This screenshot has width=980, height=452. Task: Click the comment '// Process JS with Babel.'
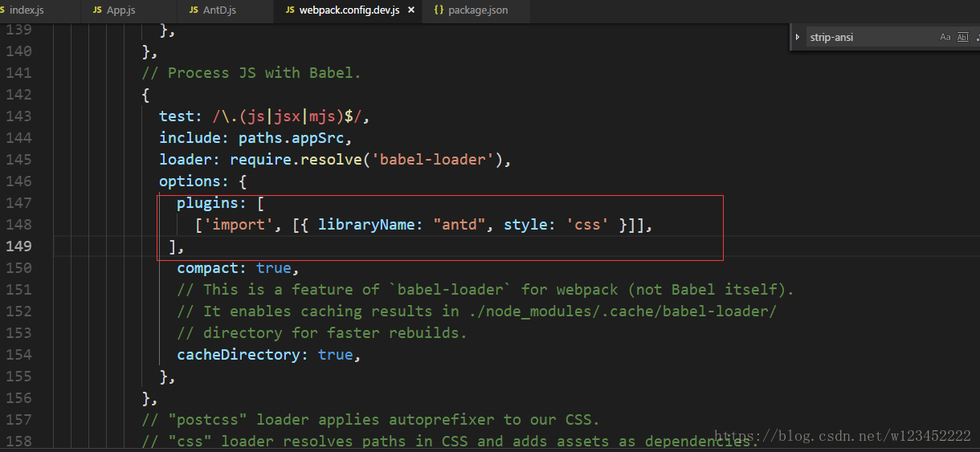coord(251,73)
